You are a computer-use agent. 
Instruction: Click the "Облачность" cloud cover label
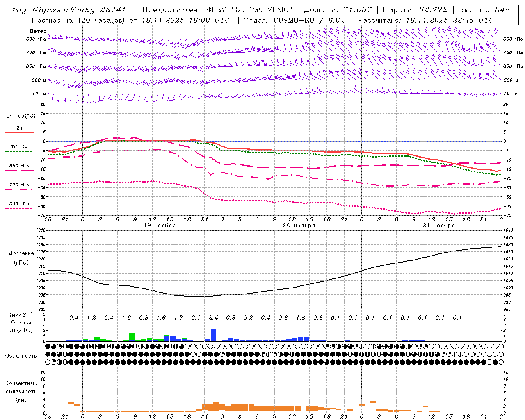(21, 356)
